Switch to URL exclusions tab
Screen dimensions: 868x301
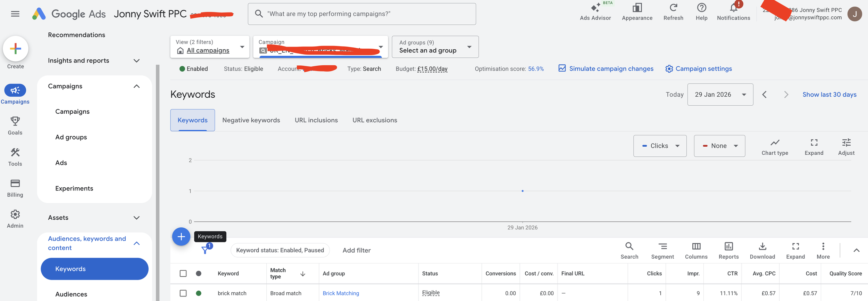(x=375, y=120)
